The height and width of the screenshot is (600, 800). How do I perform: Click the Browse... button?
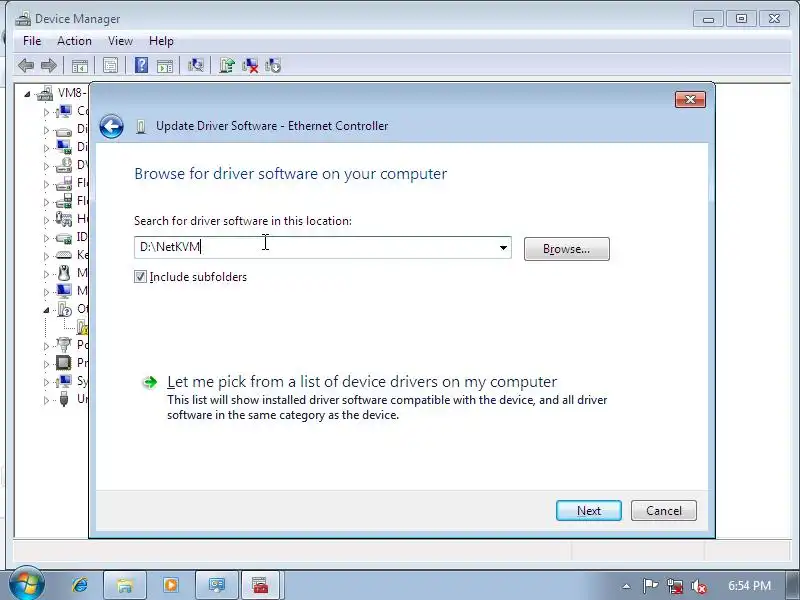point(566,249)
